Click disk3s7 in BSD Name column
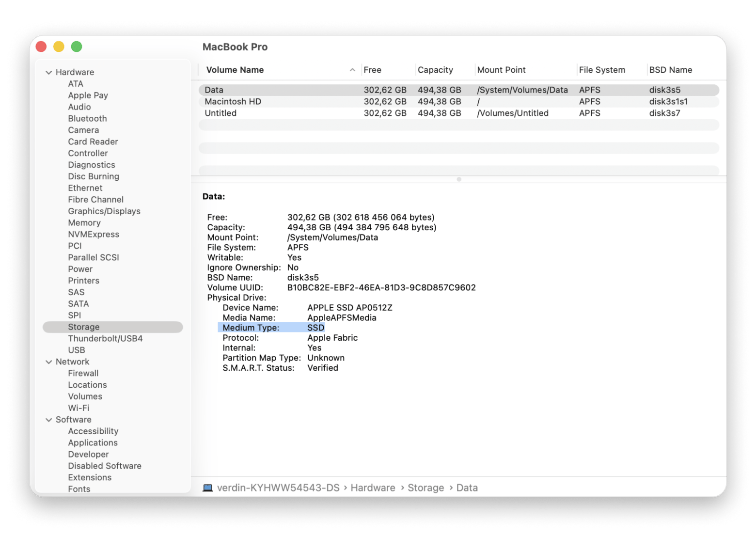The height and width of the screenshot is (536, 756). point(664,113)
